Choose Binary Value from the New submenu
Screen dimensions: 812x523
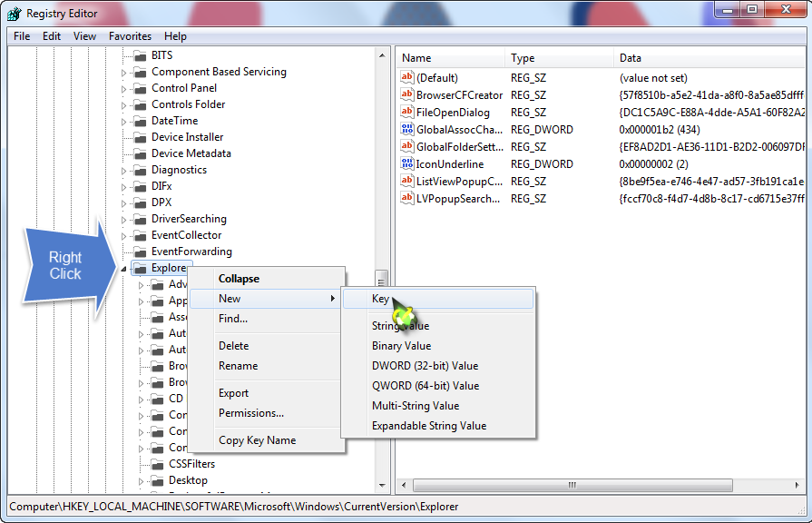point(438,346)
